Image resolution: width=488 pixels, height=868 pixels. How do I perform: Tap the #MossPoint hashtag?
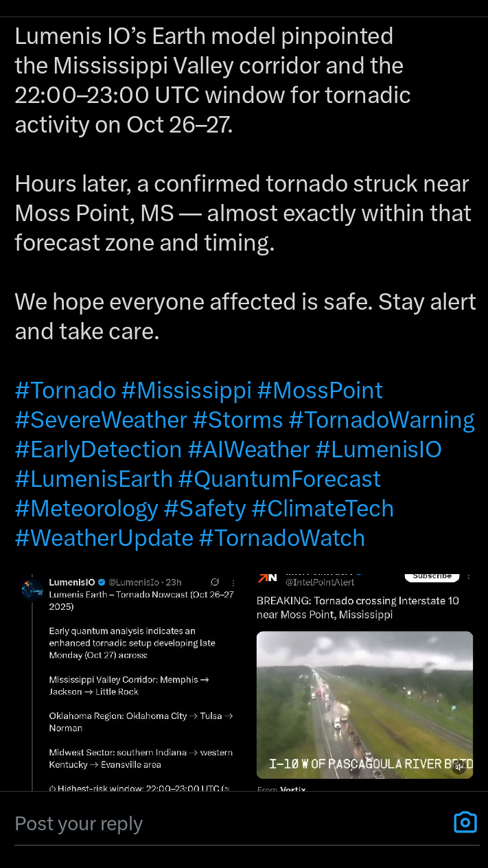tap(320, 390)
